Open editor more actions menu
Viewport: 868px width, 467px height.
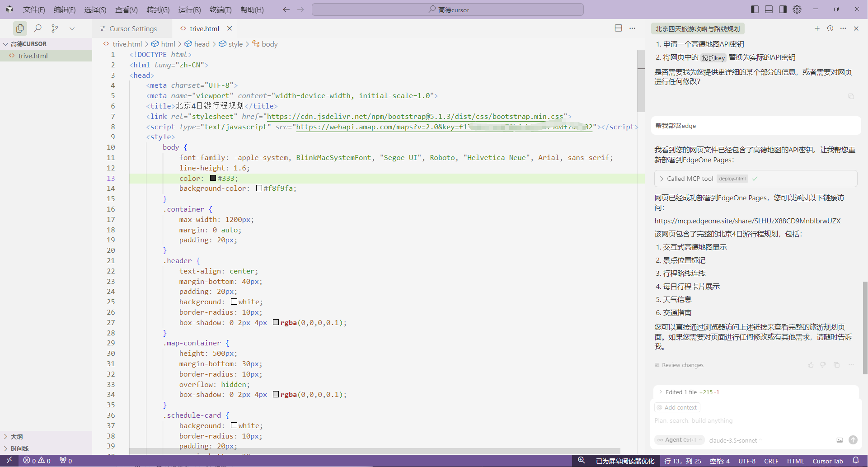[632, 28]
